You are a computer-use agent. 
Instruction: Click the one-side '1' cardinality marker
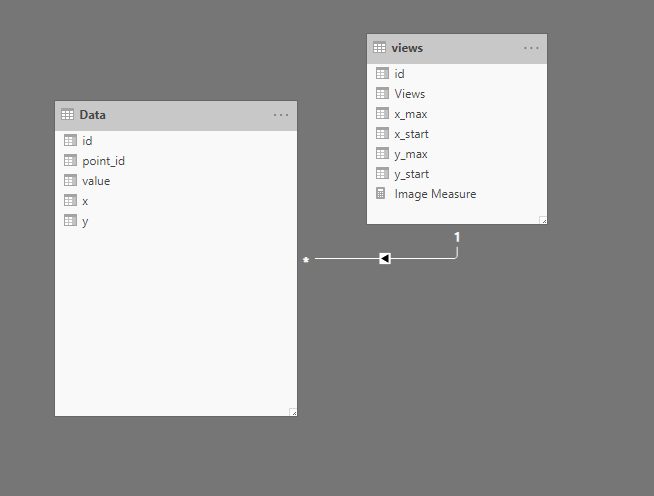point(457,237)
